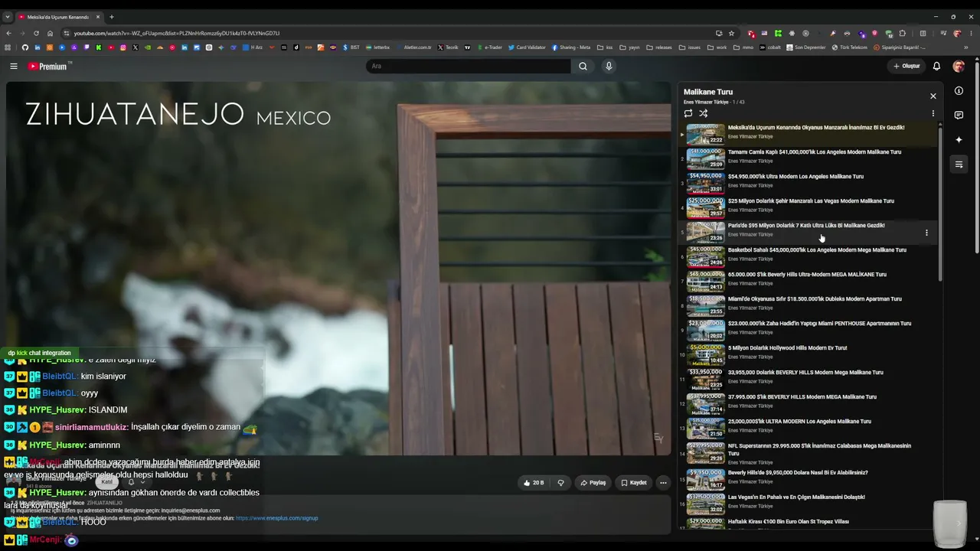Bookmark this page with star icon

point(731,33)
